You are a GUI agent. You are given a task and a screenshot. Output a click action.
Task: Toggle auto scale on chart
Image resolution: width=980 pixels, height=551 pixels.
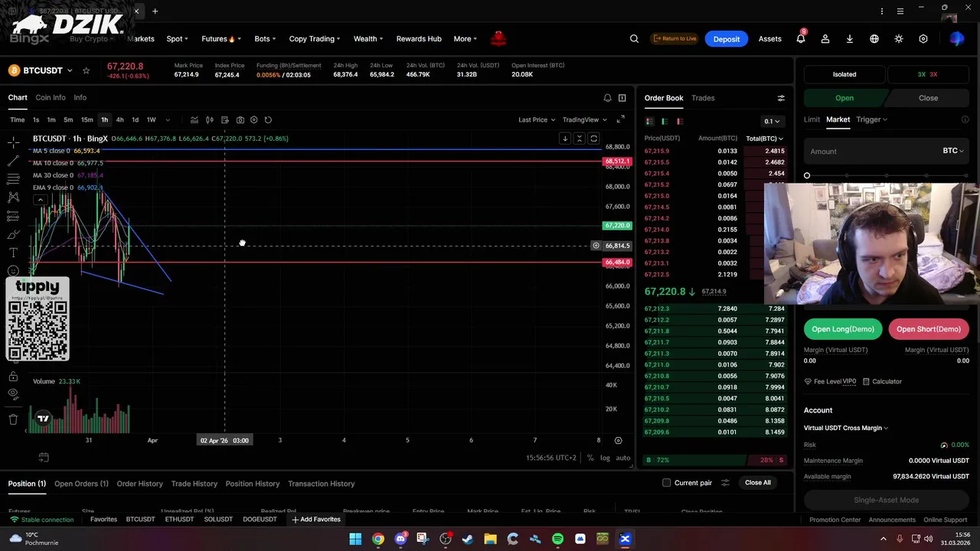tap(623, 458)
